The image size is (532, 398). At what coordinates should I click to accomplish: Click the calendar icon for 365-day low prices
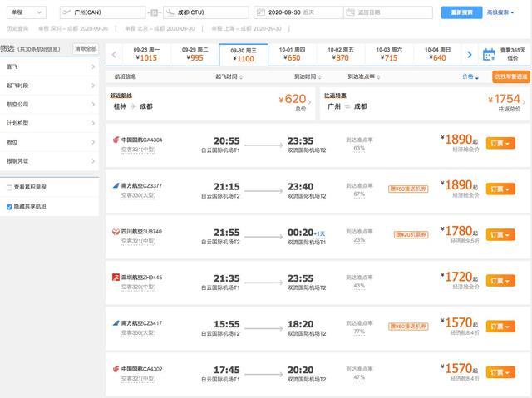[x=489, y=54]
